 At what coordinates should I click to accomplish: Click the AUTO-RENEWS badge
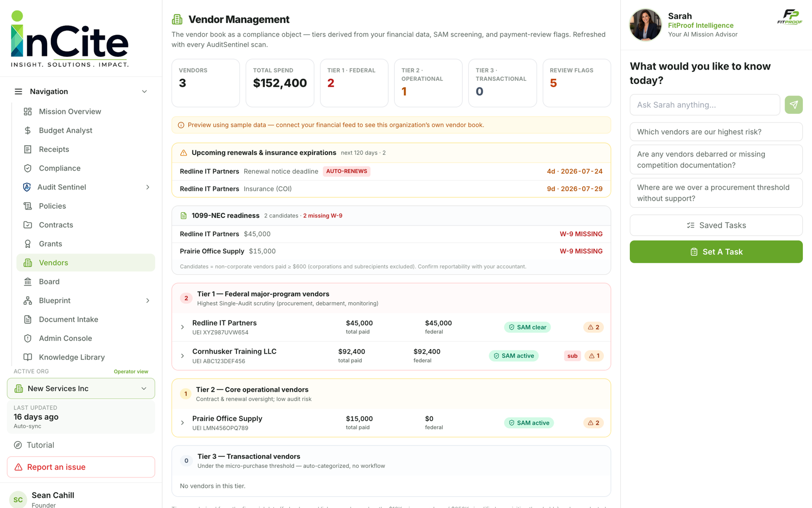pyautogui.click(x=347, y=171)
